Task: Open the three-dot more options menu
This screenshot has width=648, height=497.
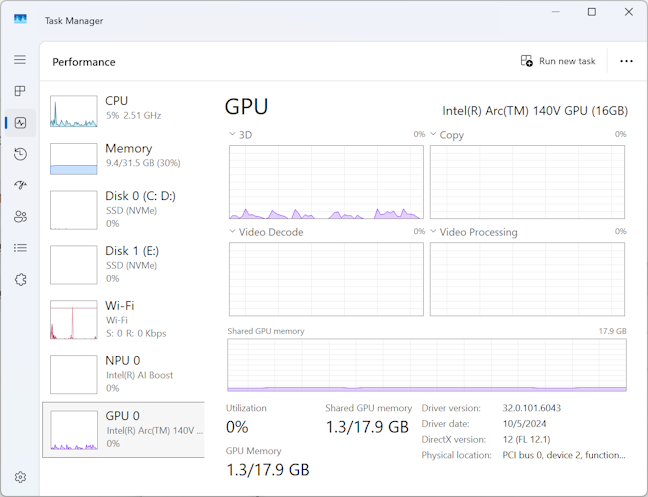Action: [626, 61]
